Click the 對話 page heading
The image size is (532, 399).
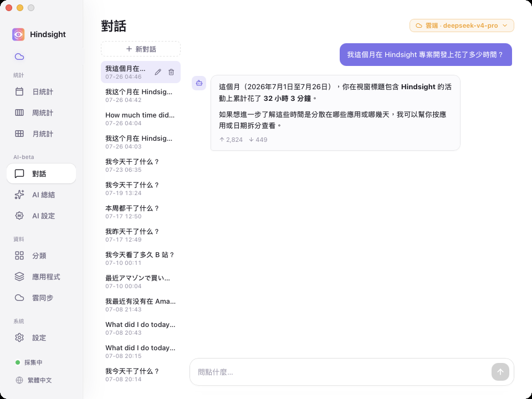(x=114, y=26)
